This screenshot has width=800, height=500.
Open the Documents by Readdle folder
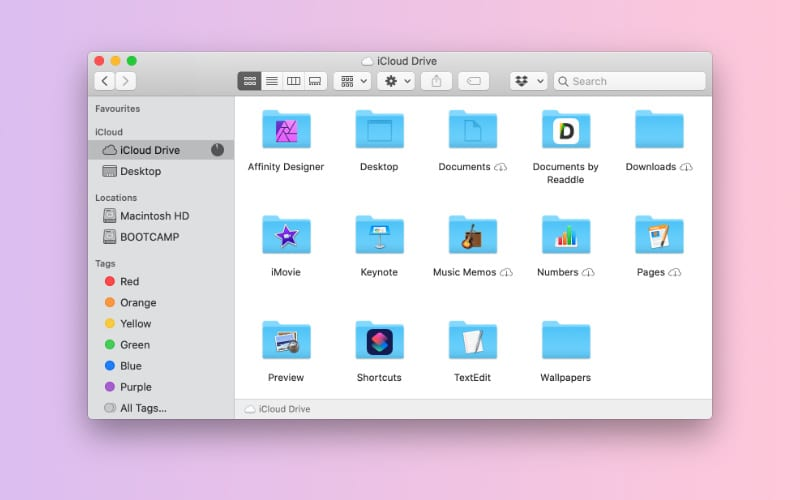(x=566, y=130)
